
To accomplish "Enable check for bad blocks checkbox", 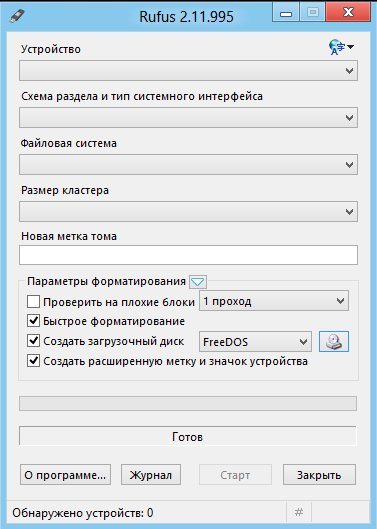I will point(33,302).
